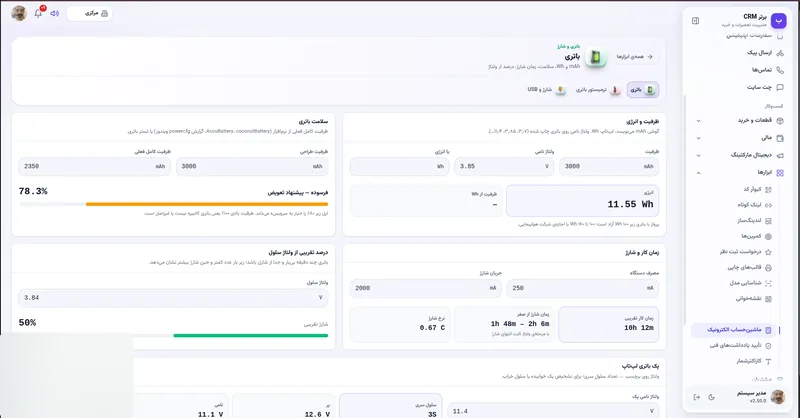800x418 pixels.
Task: Click the logout icon beside مدیر سیستم
Action: (x=696, y=397)
